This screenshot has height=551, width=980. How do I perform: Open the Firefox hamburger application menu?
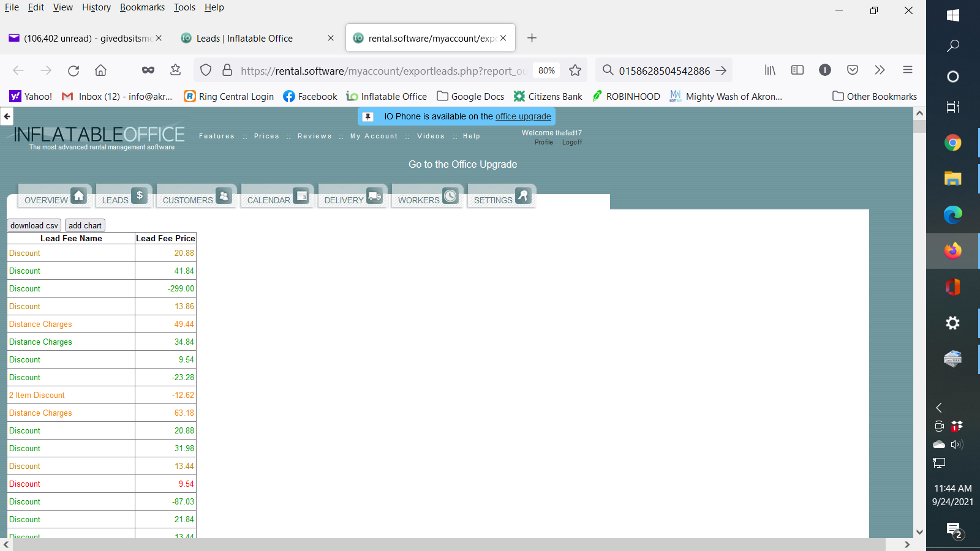[x=907, y=70]
